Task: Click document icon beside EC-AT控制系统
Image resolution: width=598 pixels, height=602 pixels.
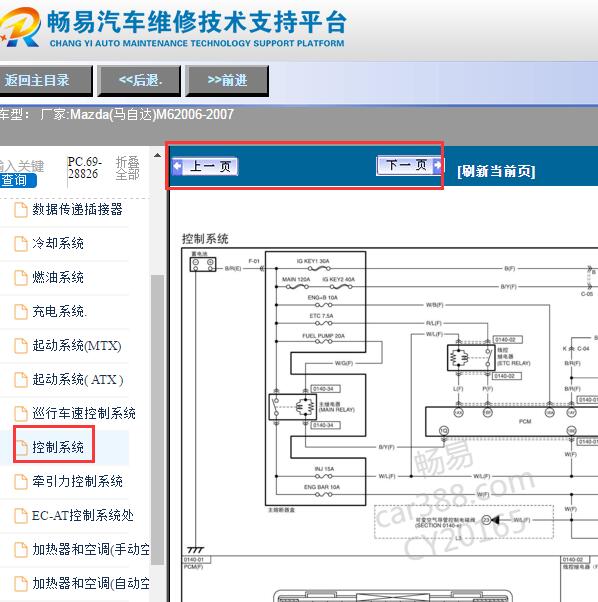Action: 21,516
